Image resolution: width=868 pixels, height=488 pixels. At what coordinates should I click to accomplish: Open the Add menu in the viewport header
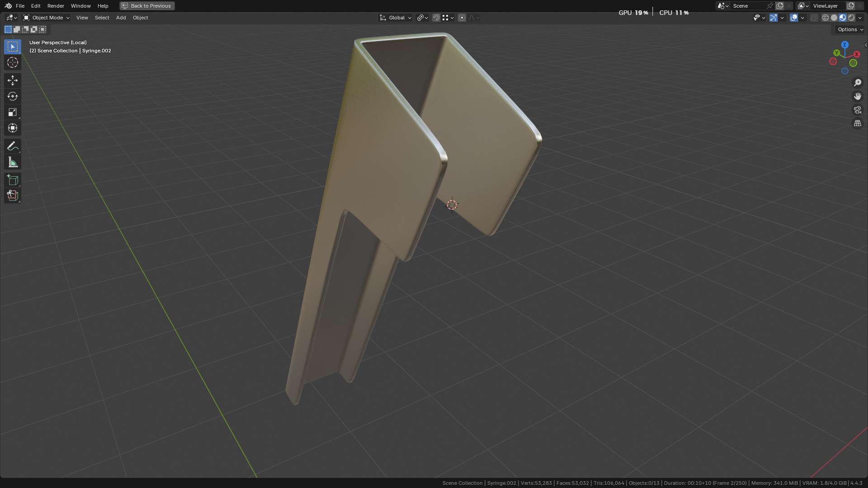pos(121,18)
